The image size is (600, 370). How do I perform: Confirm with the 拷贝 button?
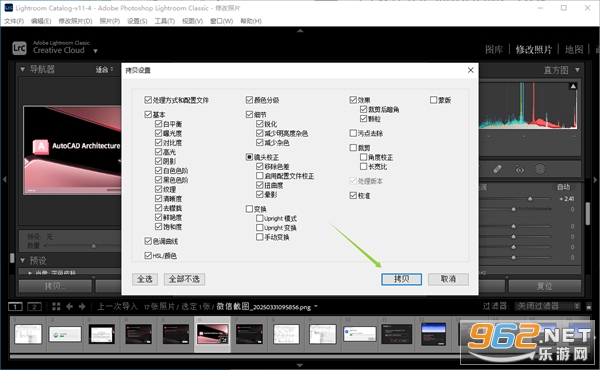pyautogui.click(x=401, y=279)
